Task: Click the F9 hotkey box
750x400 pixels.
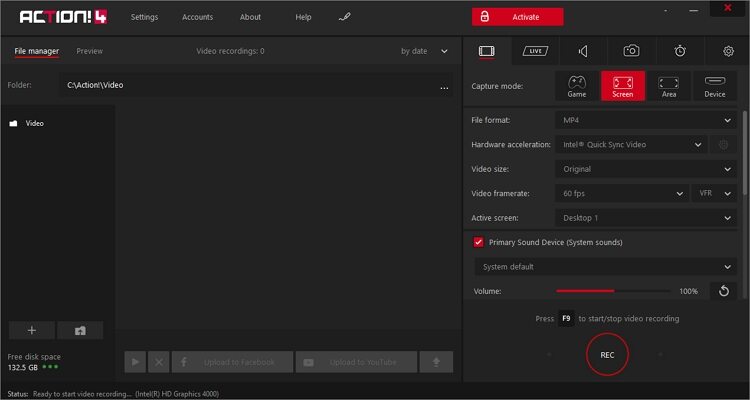Action: [x=566, y=318]
